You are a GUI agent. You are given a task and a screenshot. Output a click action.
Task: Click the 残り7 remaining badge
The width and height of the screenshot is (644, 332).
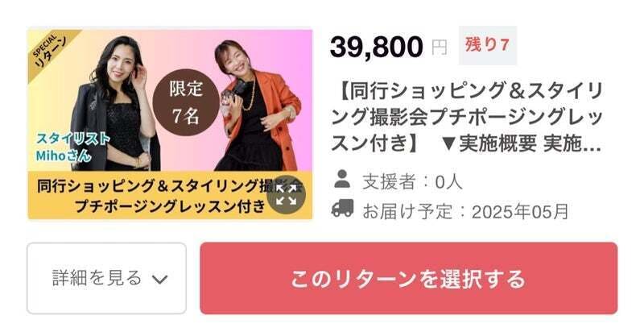point(488,45)
